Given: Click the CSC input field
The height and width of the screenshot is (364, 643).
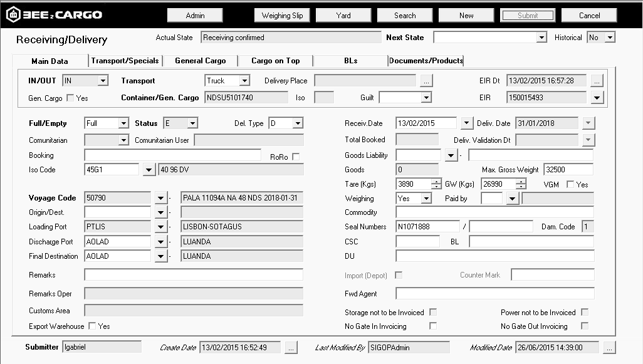Looking at the screenshot, I should (x=417, y=242).
